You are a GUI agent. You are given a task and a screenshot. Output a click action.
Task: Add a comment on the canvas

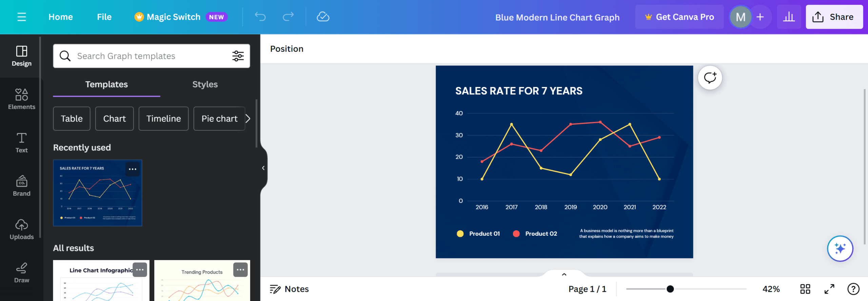(x=710, y=78)
